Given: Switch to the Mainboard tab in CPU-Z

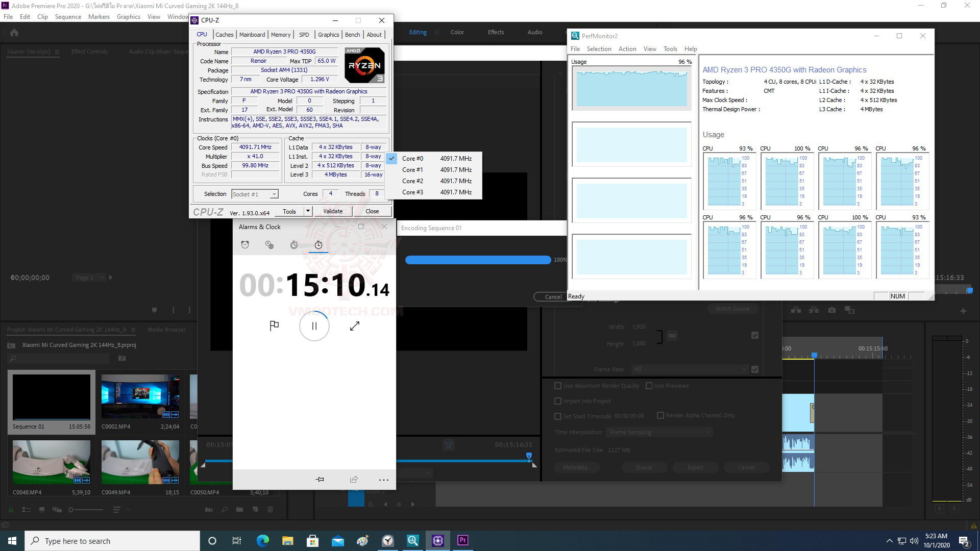Looking at the screenshot, I should coord(252,35).
